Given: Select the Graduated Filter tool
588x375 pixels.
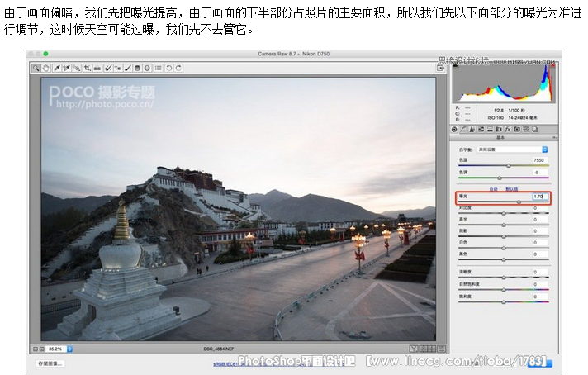Looking at the screenshot, I should (138, 68).
